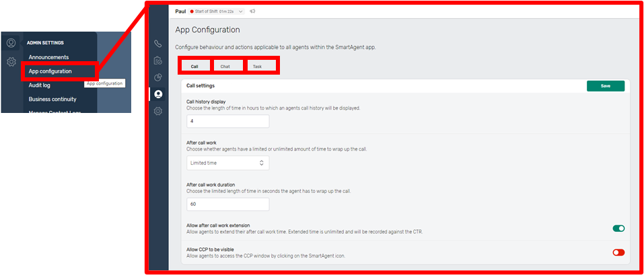Screen dimensions: 644x275
Task: Click the Call history display input field
Action: pyautogui.click(x=227, y=121)
